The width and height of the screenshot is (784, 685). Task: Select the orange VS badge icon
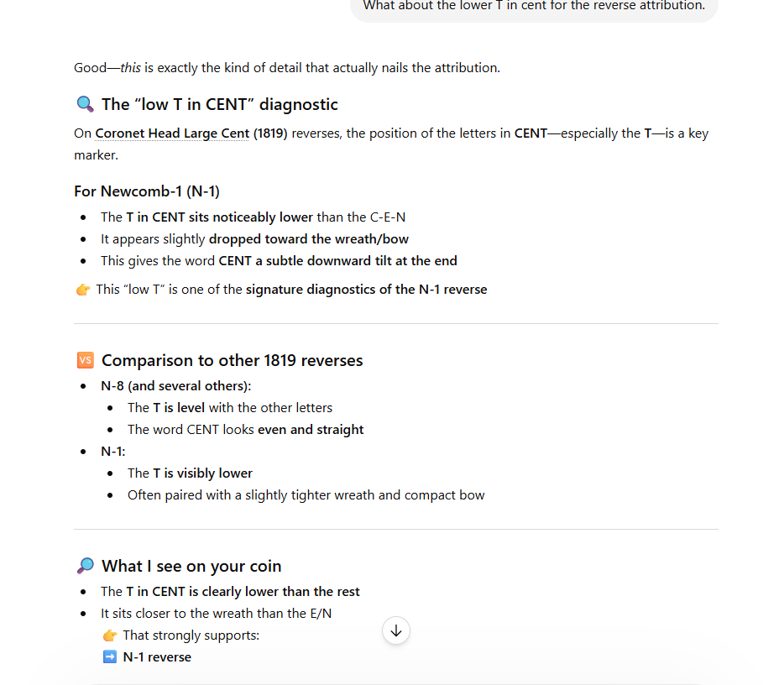[85, 359]
